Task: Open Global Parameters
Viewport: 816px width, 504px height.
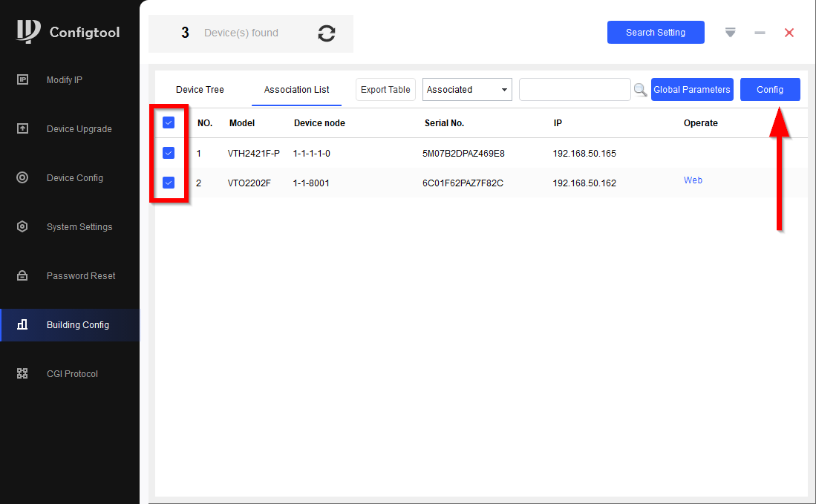Action: coord(692,90)
